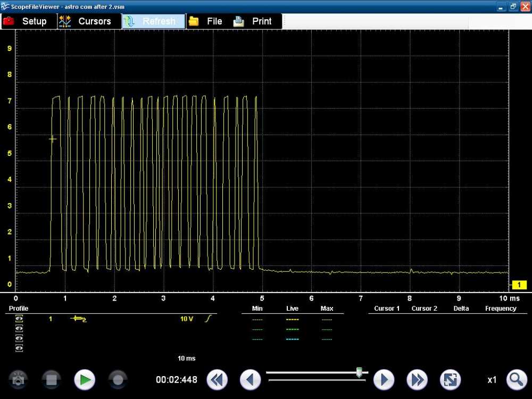This screenshot has width=532, height=399.
Task: Step back one frame with left arrow
Action: [250, 380]
